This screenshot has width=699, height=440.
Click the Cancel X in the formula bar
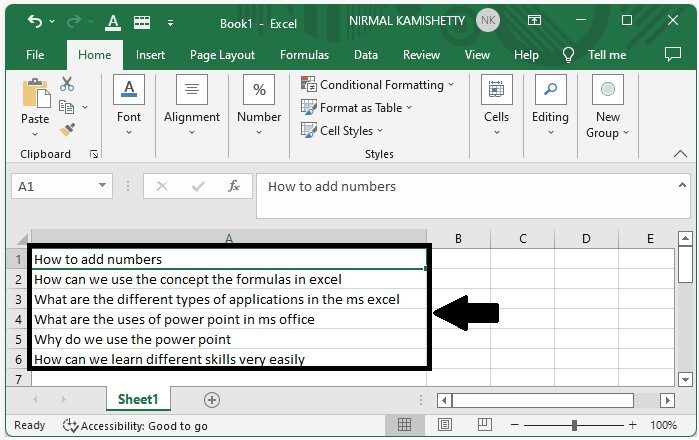point(162,186)
